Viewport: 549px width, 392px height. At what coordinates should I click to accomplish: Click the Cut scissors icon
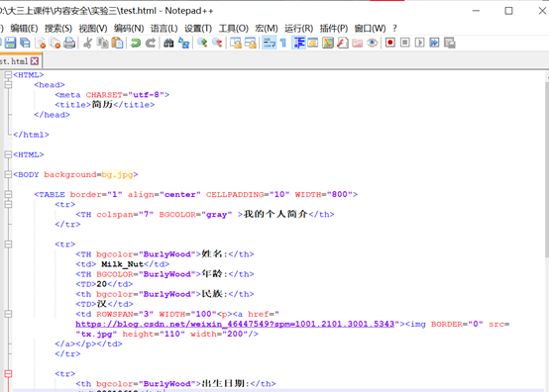(87, 43)
